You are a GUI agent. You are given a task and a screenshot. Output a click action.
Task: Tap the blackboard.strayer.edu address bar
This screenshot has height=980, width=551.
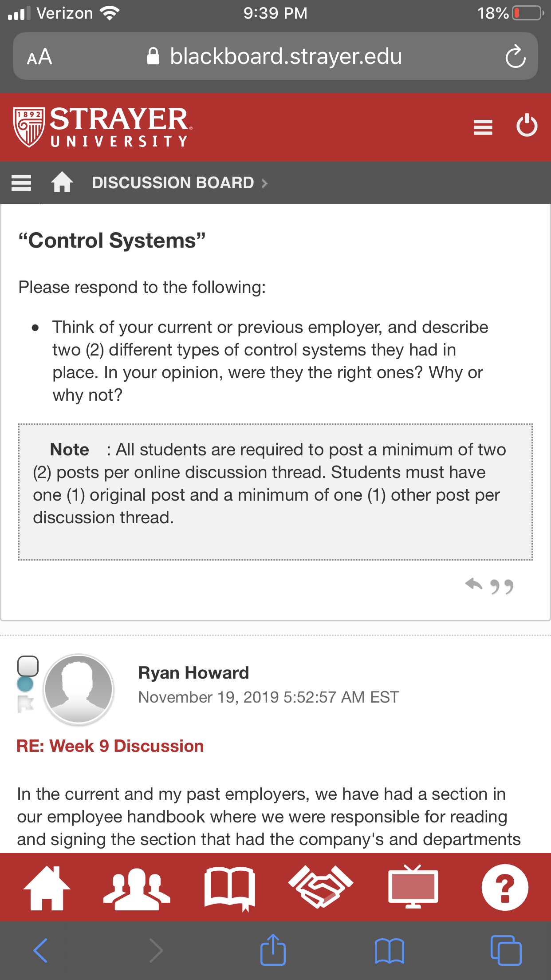click(275, 56)
